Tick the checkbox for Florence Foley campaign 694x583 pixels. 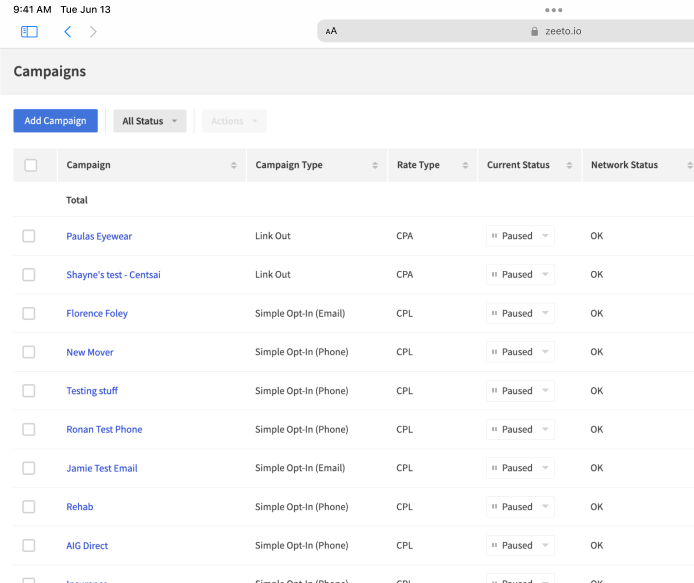[x=29, y=313]
